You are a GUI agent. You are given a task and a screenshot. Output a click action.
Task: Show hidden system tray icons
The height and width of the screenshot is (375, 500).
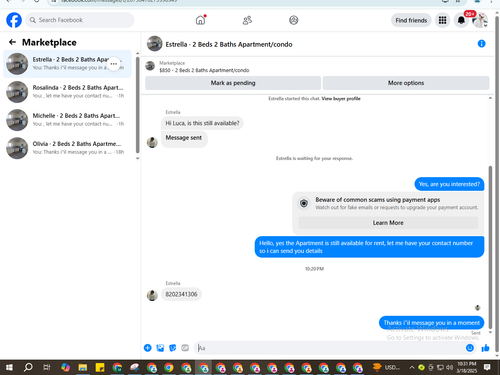[412, 367]
